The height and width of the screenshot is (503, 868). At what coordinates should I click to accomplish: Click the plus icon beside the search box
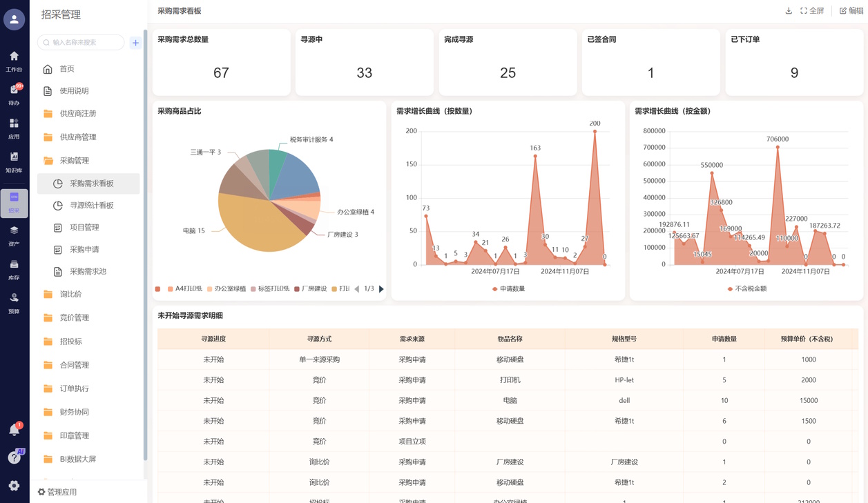coord(135,43)
